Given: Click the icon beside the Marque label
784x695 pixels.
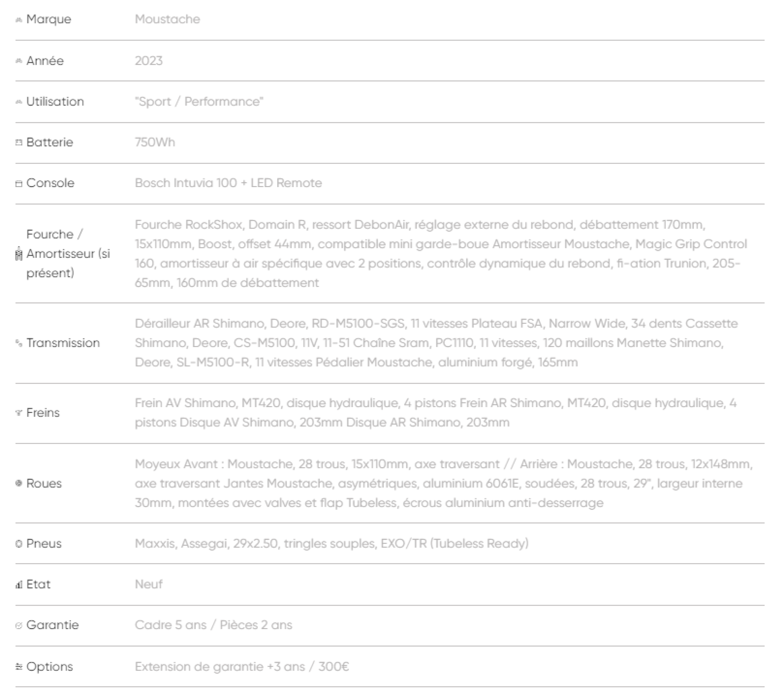Looking at the screenshot, I should [18, 20].
